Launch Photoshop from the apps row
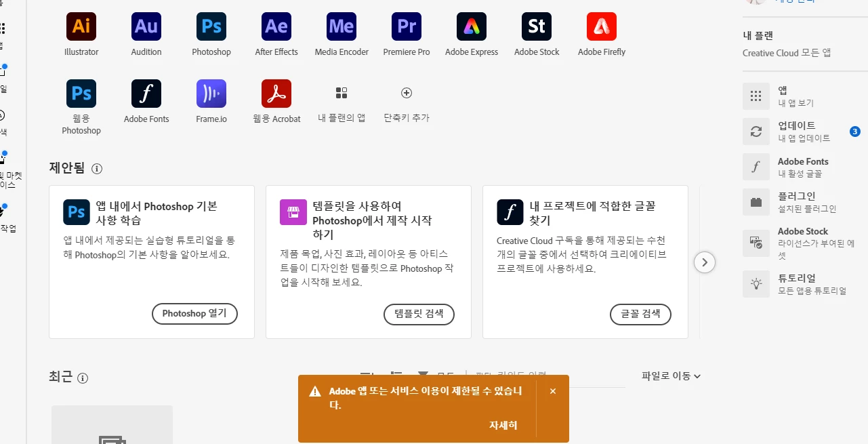 point(211,26)
